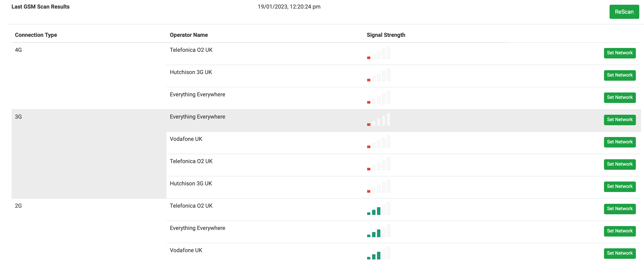Click the Last GSM Scan Results heading
This screenshot has width=644, height=274.
pos(40,7)
